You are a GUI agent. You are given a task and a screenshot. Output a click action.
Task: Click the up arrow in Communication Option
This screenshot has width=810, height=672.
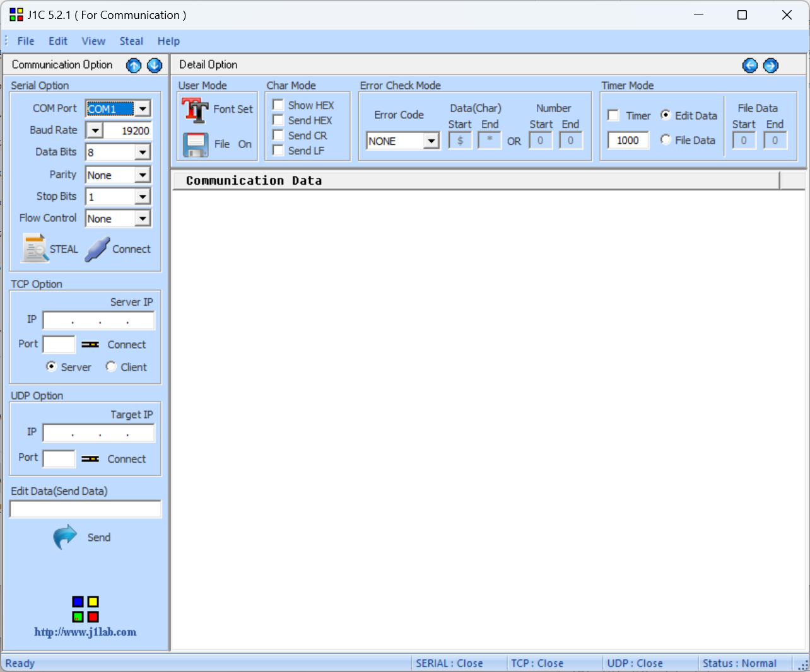(134, 66)
